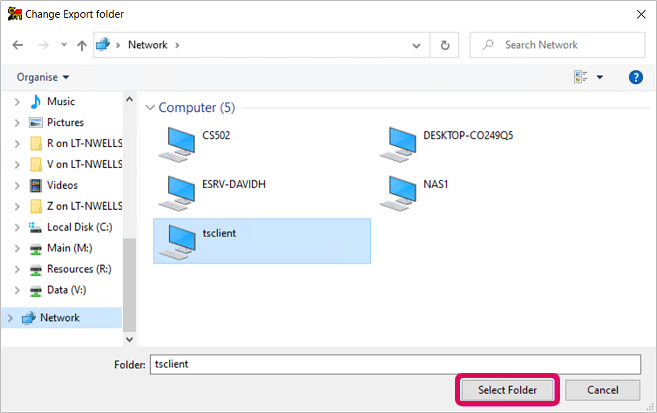The height and width of the screenshot is (413, 657).
Task: Collapse the Computer (5) group
Action: [x=150, y=108]
